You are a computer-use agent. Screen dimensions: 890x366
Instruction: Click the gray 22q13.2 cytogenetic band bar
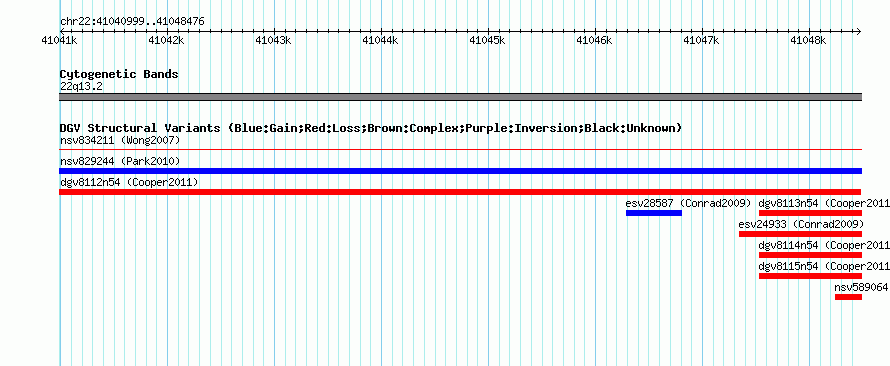tap(460, 97)
